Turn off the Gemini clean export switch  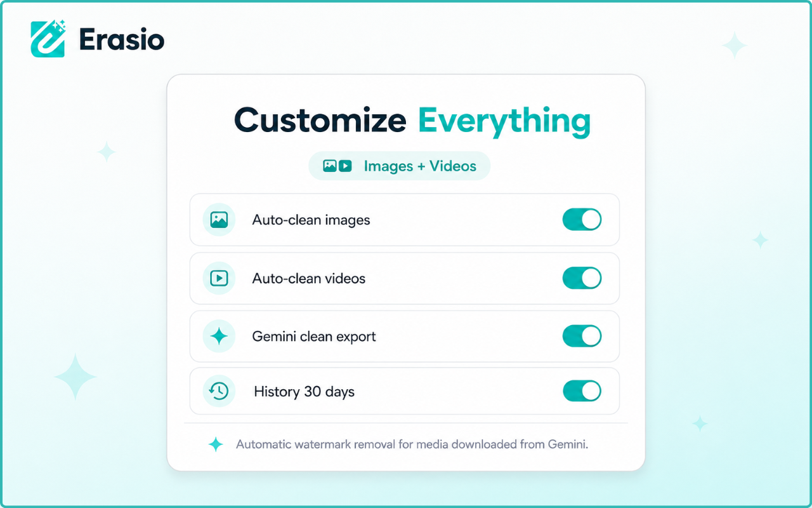tap(582, 336)
